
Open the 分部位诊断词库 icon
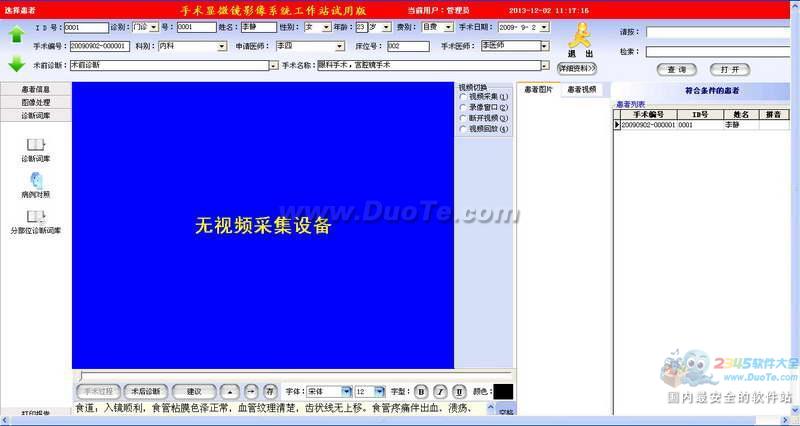pos(35,217)
